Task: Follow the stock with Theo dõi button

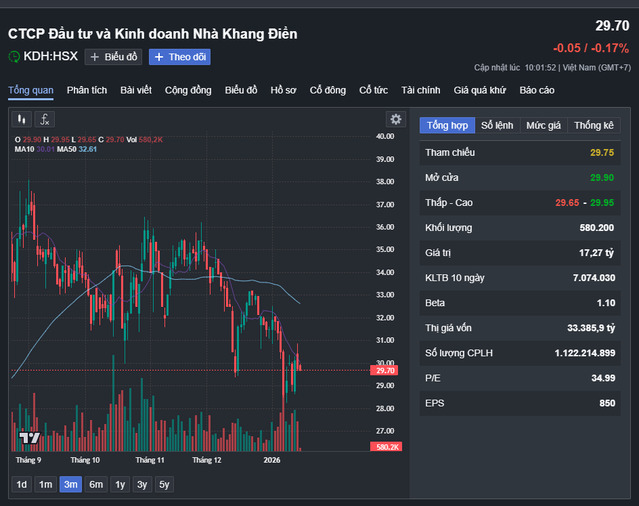Action: (180, 57)
